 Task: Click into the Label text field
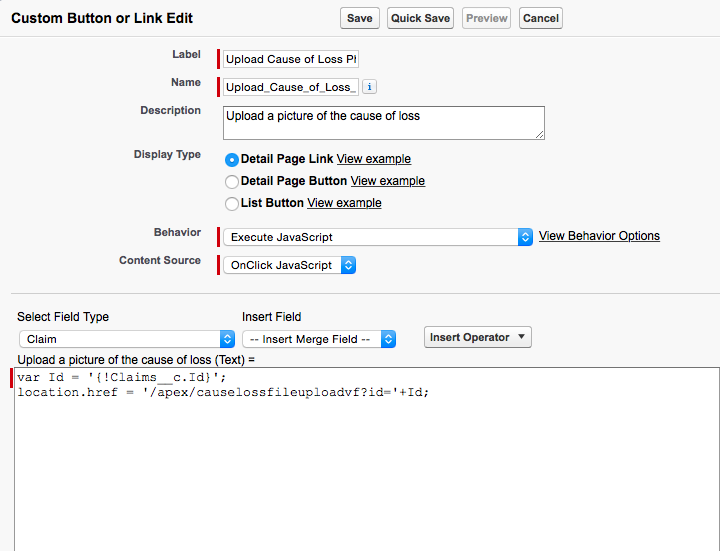(291, 59)
